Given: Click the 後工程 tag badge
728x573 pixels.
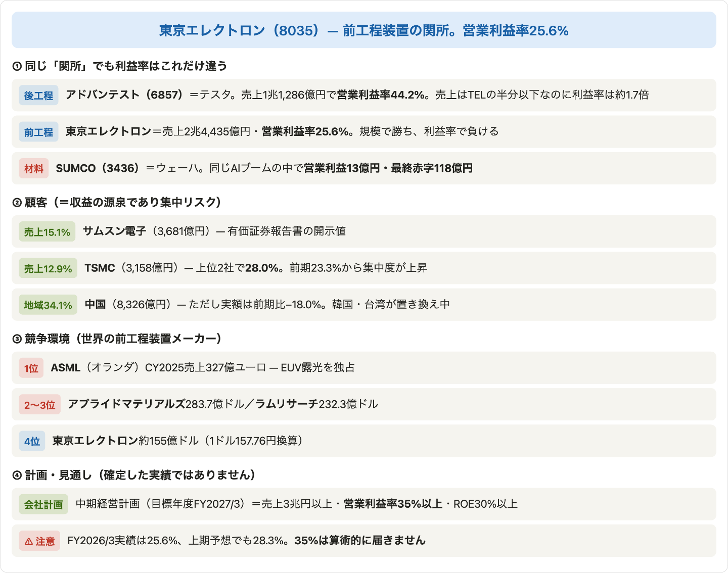Looking at the screenshot, I should click(x=39, y=96).
